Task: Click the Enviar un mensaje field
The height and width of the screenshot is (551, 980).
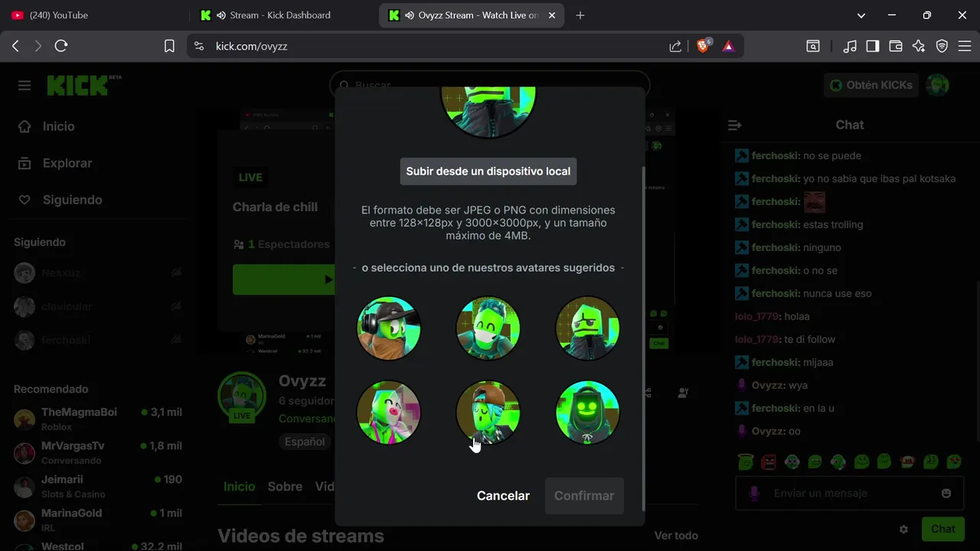Action: [850, 494]
